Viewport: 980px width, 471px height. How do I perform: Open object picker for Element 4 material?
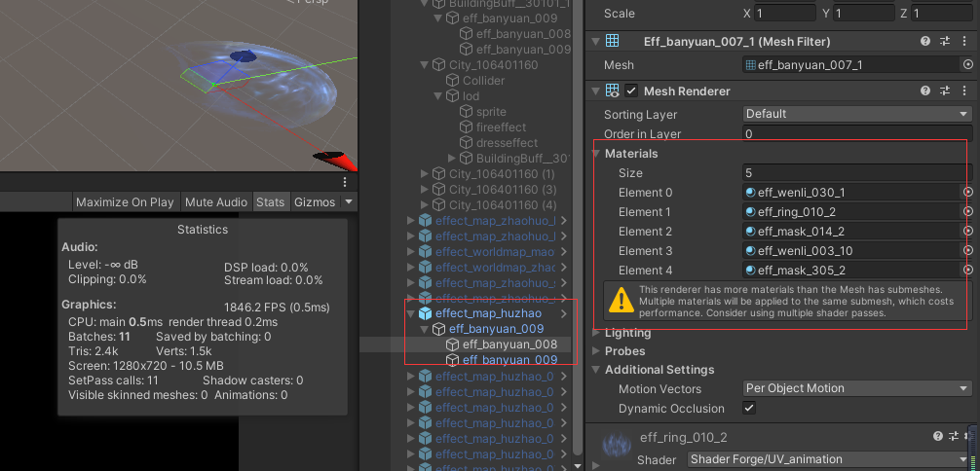967,271
